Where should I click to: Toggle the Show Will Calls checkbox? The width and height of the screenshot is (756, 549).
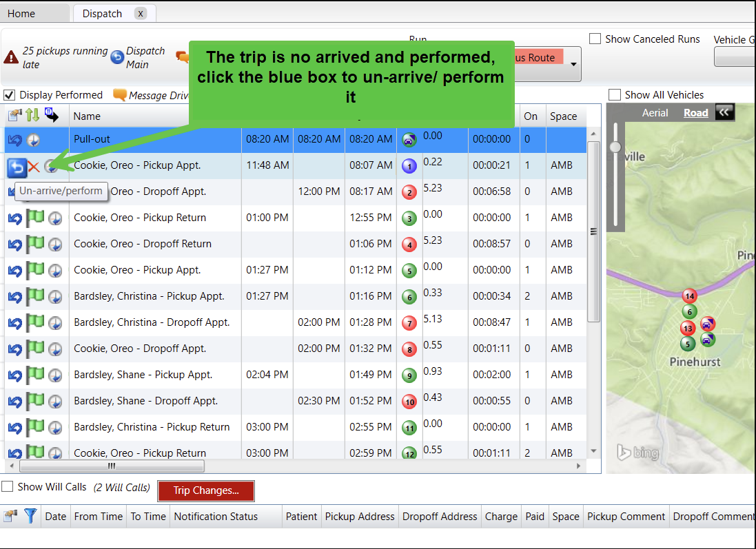pyautogui.click(x=8, y=487)
